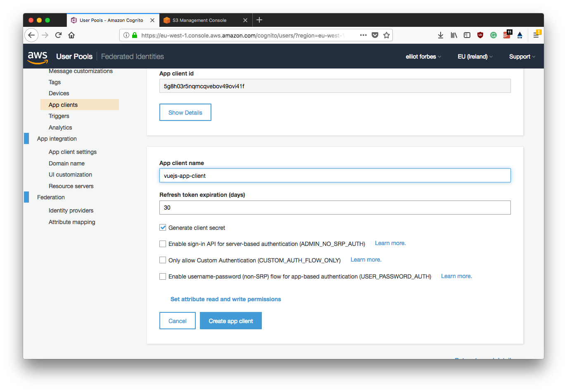This screenshot has height=392, width=567.
Task: Learn more about CUSTOM_AUTH_FLOW_ONLY
Action: point(366,260)
